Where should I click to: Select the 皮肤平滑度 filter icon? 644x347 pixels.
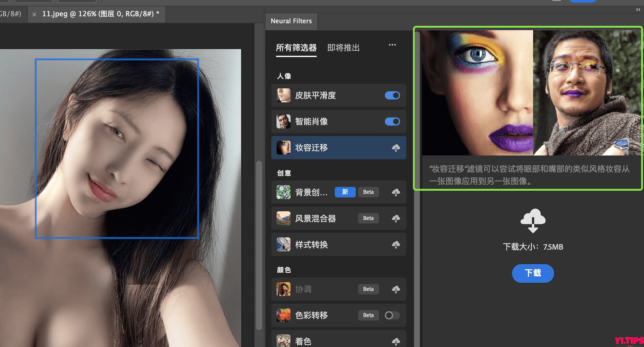[x=283, y=95]
